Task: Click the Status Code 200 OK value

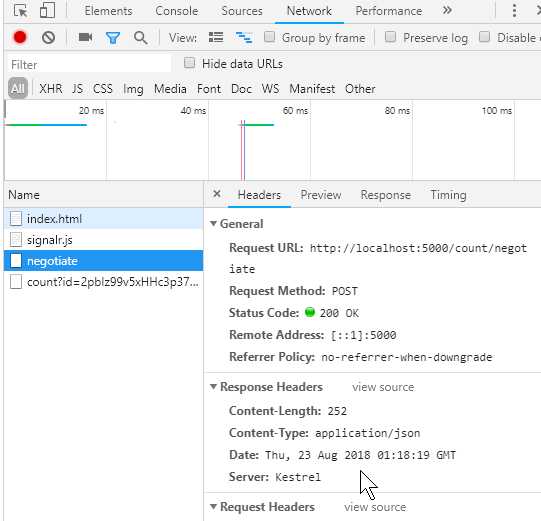Action: point(339,313)
